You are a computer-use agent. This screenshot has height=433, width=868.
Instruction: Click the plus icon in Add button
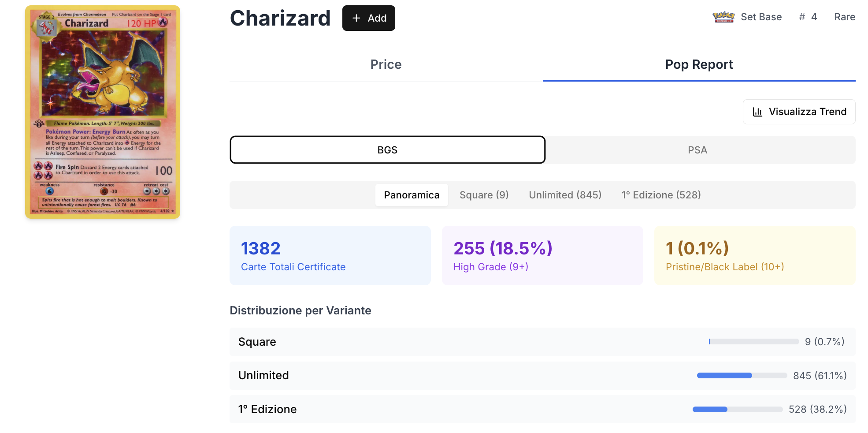coord(356,18)
